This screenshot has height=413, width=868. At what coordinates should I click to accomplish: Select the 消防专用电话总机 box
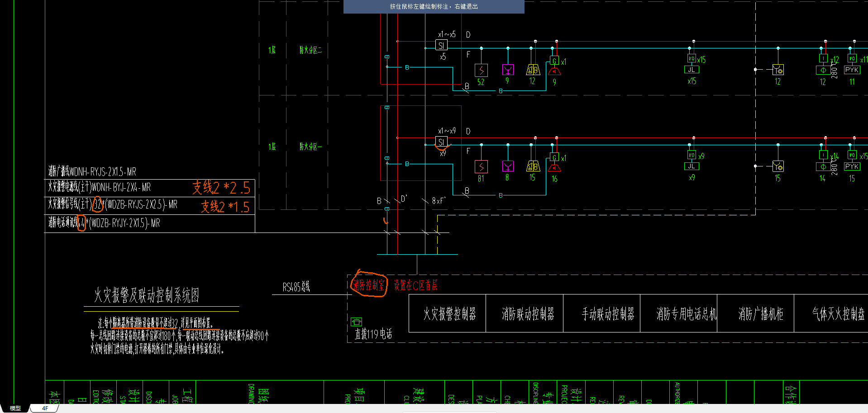click(x=679, y=313)
